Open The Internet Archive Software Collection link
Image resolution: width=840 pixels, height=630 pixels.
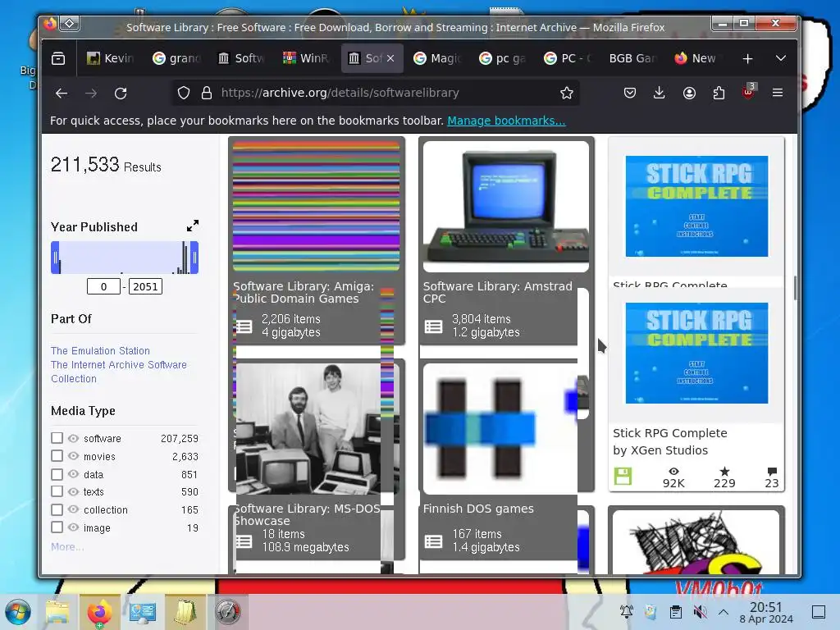[x=119, y=372]
